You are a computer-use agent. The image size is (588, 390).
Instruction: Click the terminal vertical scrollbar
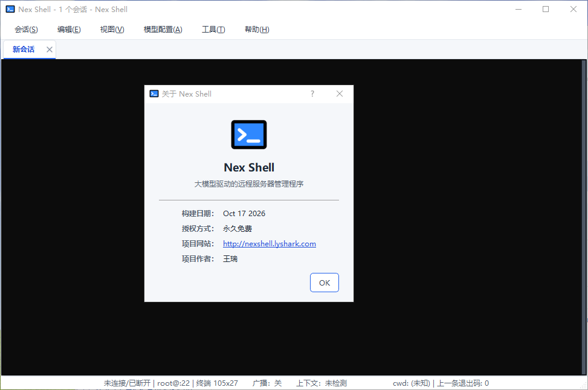[x=584, y=217]
